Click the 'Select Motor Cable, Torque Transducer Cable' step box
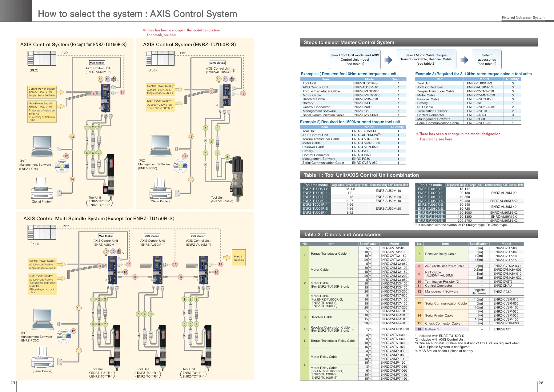This screenshot has width=554, height=392. [x=426, y=59]
